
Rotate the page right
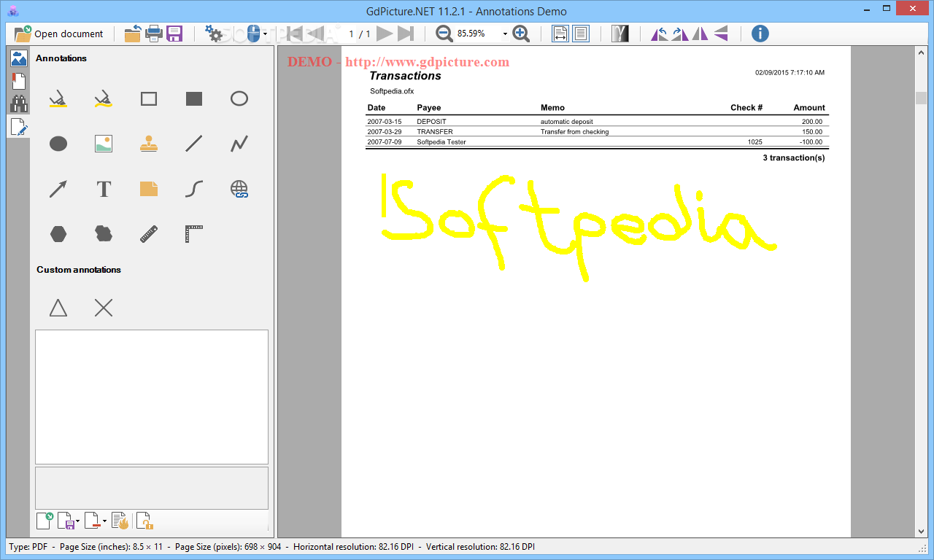click(679, 34)
